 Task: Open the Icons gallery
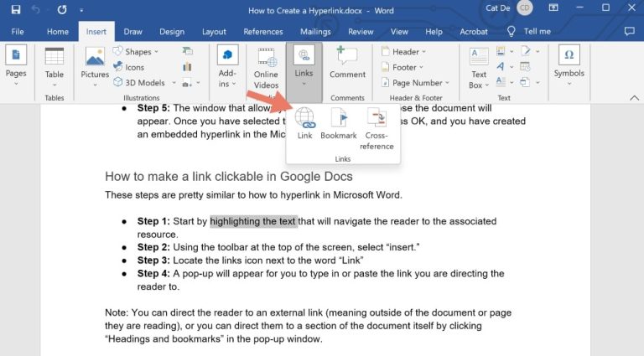point(129,67)
